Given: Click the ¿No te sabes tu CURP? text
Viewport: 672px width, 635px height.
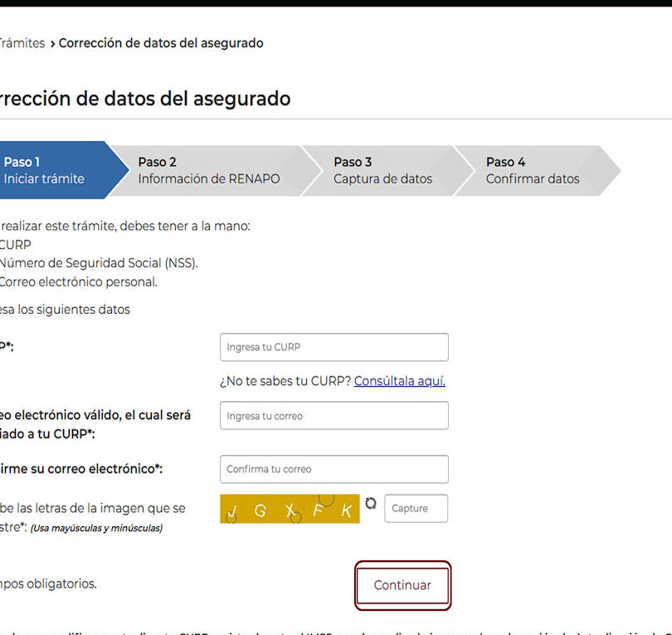Looking at the screenshot, I should click(285, 381).
